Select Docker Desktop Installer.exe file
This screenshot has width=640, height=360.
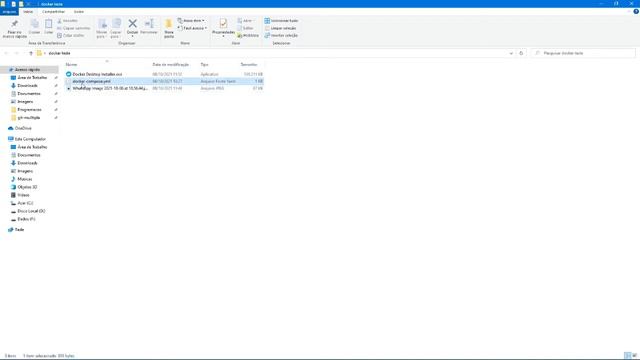coord(164,74)
